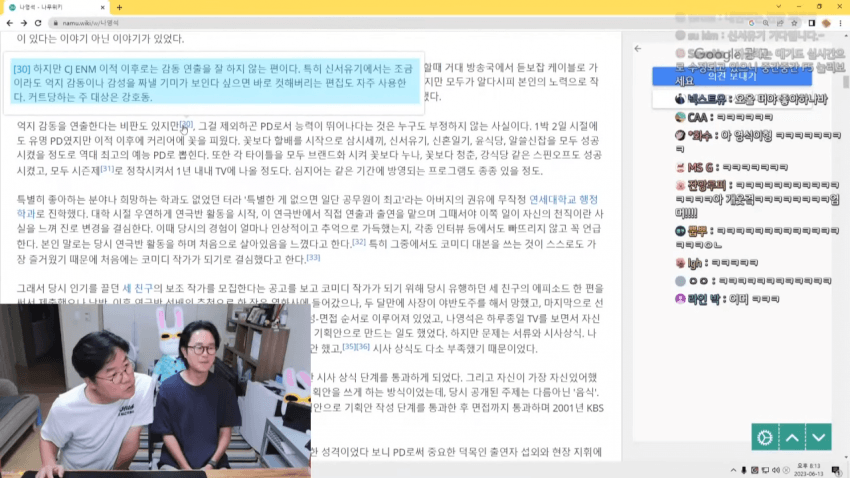Open a new browser tab
The width and height of the screenshot is (850, 478).
pos(119,8)
